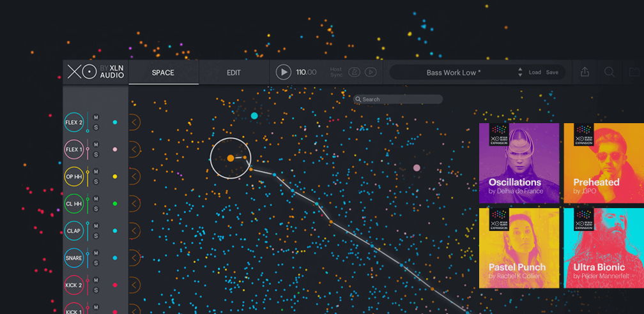Open the EDIT tab

(234, 73)
